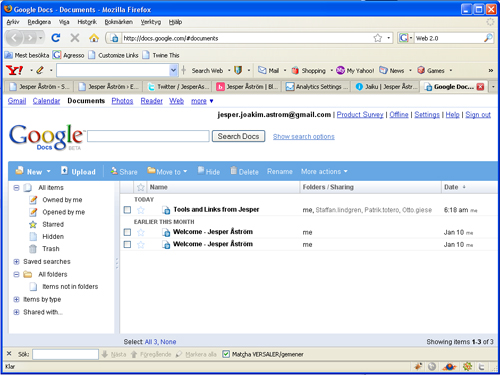Click Hide in the Docs toolbar
500x375 pixels.
point(209,171)
